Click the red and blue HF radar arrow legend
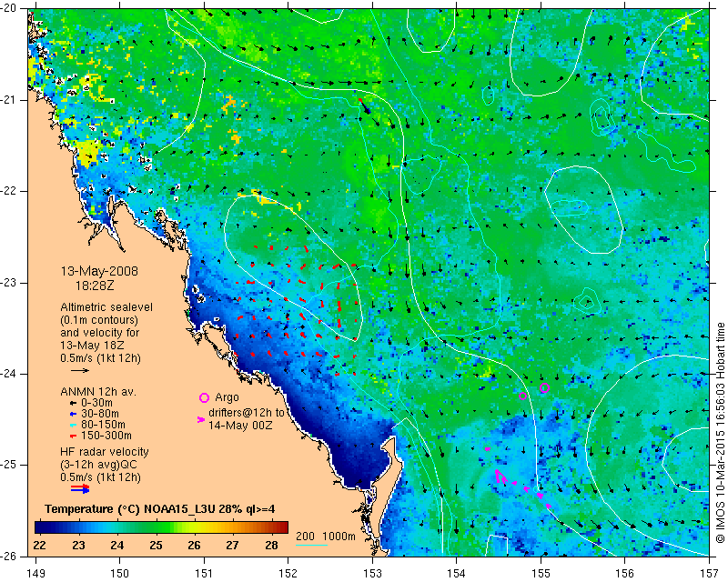This screenshot has width=728, height=582. click(80, 488)
